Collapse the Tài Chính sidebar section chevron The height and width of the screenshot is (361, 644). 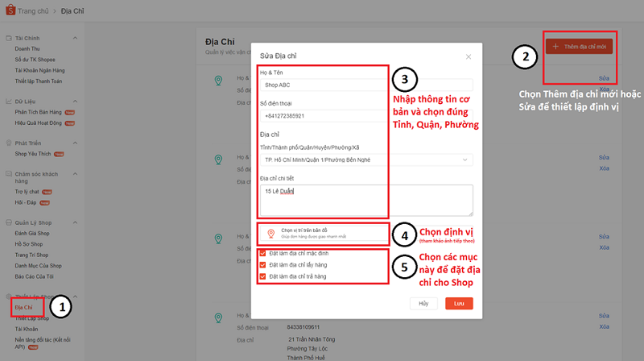point(75,38)
